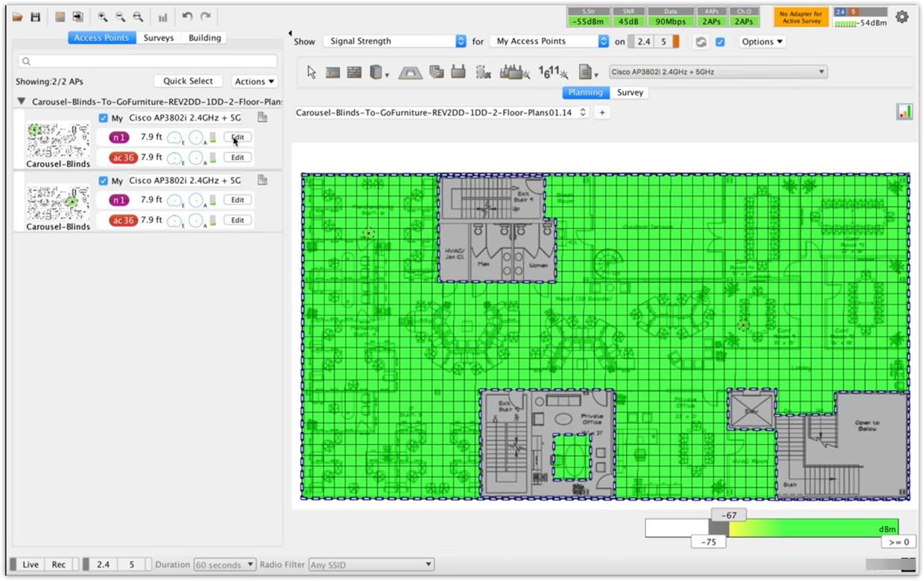Uncheck the first Cisco AP3802i 'My' checkbox
This screenshot has width=924, height=581.
pyautogui.click(x=104, y=118)
